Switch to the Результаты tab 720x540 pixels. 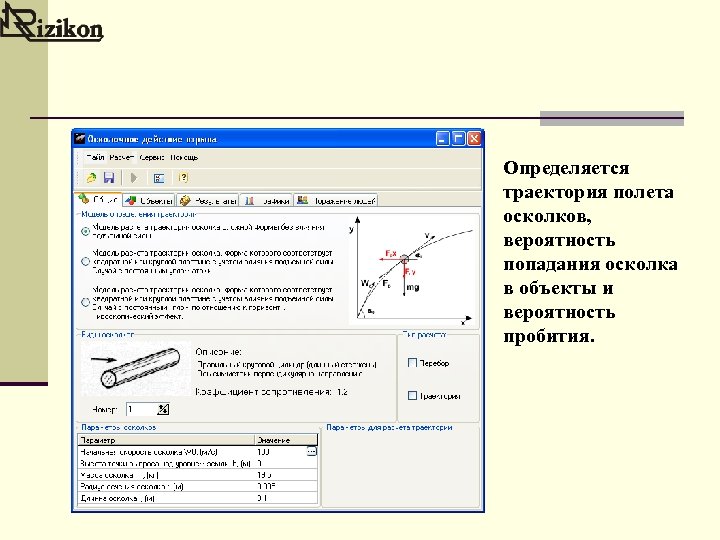(208, 201)
